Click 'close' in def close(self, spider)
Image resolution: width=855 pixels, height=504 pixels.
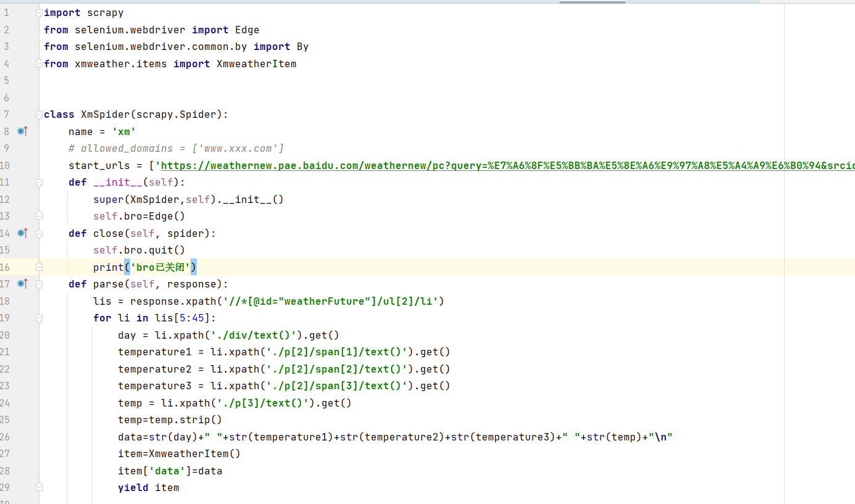click(x=109, y=233)
